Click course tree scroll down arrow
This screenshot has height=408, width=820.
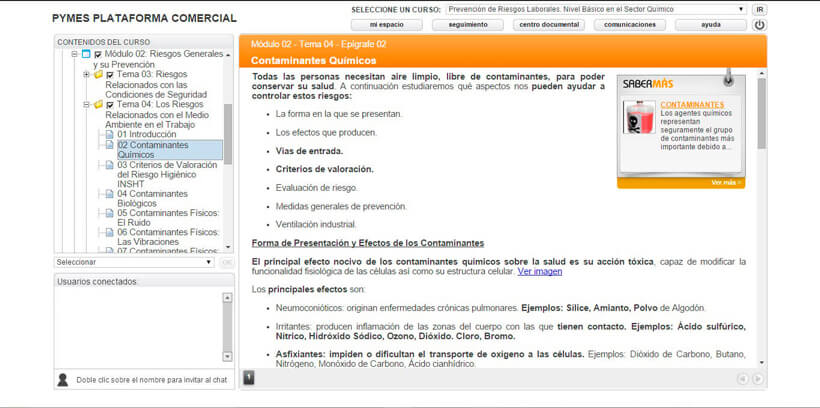tap(228, 247)
